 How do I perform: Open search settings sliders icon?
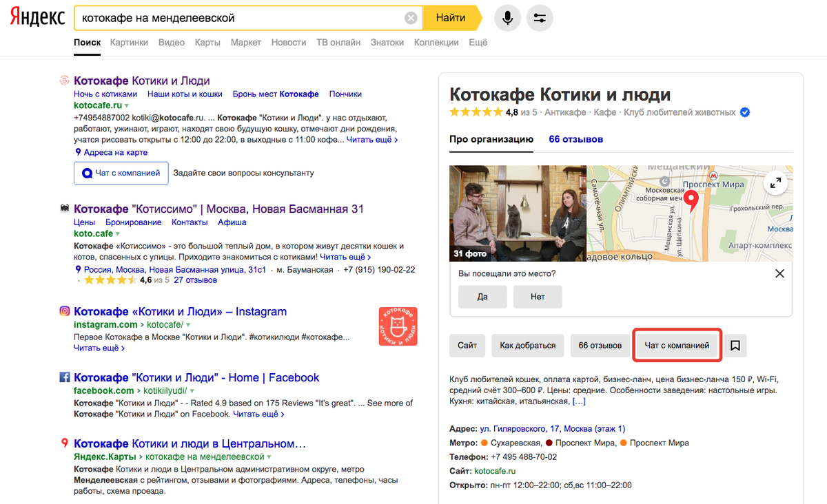coord(540,18)
